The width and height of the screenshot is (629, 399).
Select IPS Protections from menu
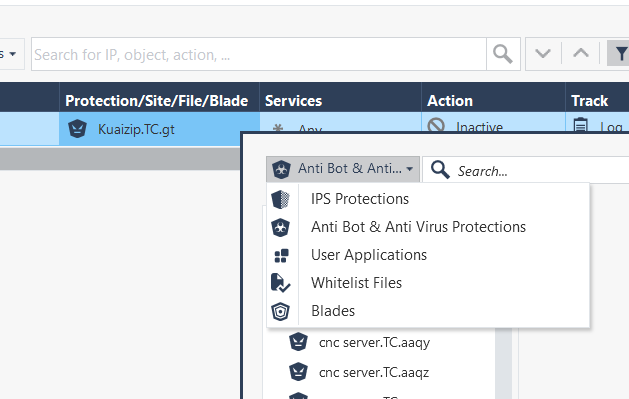tap(428, 199)
